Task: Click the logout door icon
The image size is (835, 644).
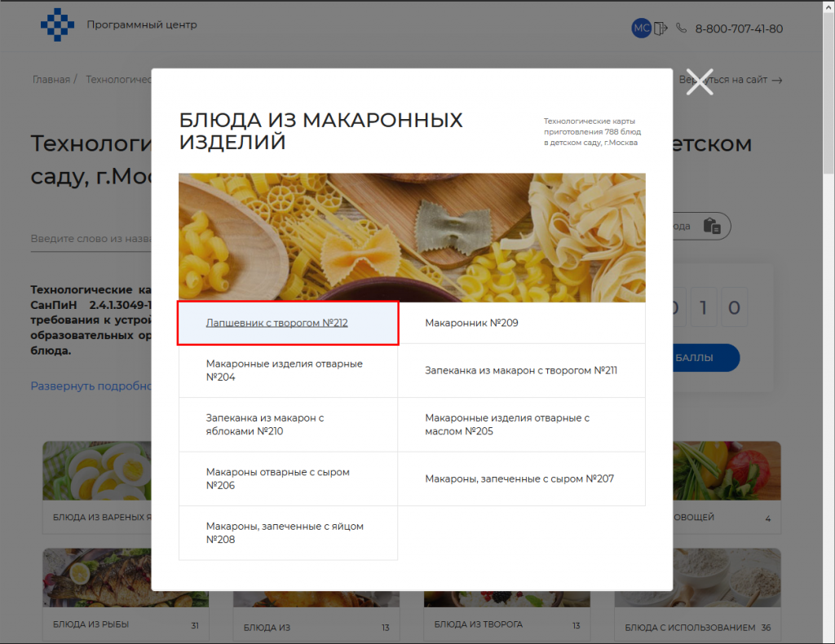Action: (x=660, y=29)
